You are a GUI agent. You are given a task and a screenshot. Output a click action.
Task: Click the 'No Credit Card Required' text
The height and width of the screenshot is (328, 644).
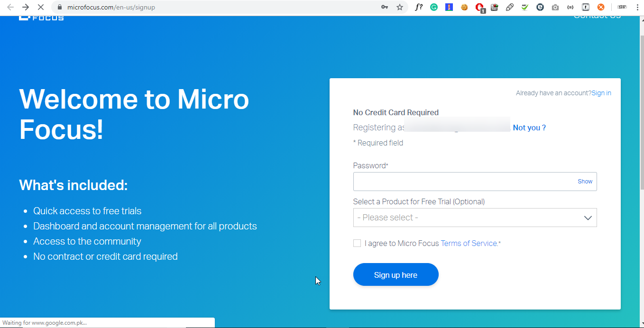point(396,112)
